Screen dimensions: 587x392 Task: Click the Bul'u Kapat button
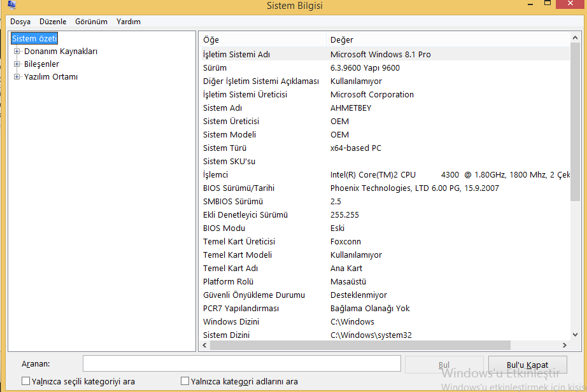coord(528,365)
